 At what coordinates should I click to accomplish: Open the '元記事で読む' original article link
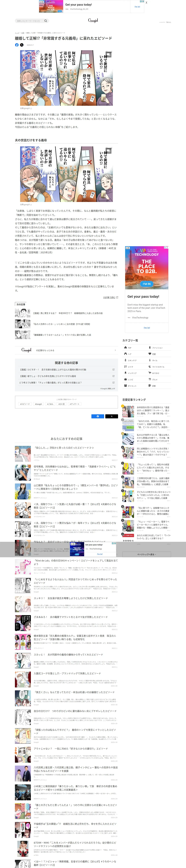point(110,298)
